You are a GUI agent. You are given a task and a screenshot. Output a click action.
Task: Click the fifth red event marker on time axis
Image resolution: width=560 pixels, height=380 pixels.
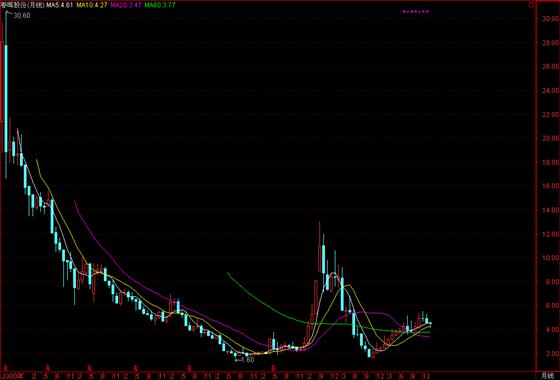pos(190,367)
